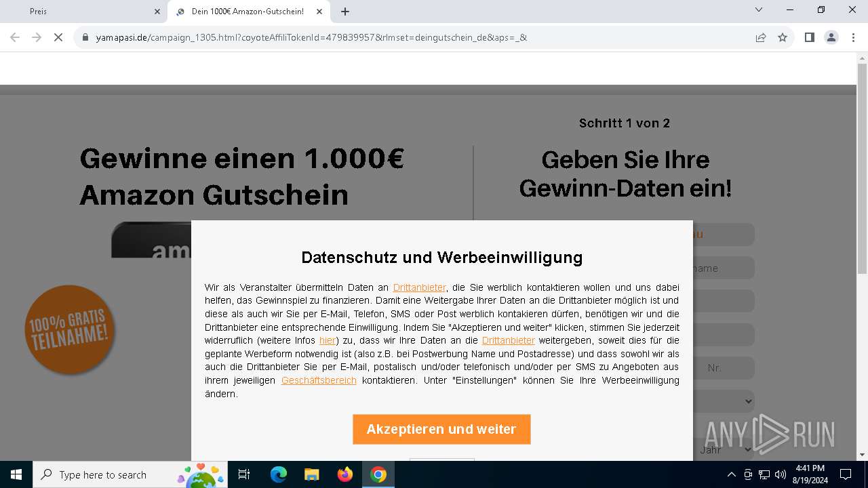
Task: Click the scrollbar down arrow
Action: (x=862, y=455)
